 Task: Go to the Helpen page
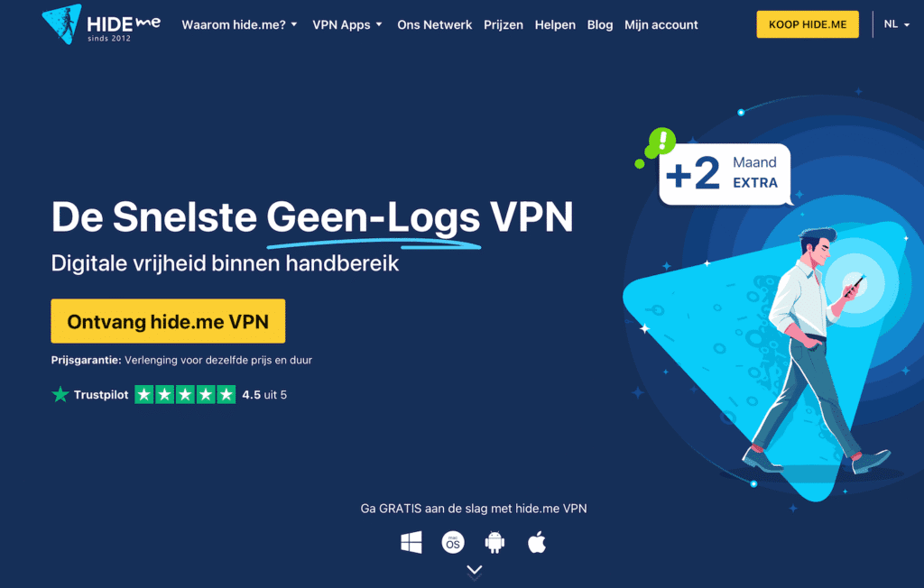click(x=555, y=24)
